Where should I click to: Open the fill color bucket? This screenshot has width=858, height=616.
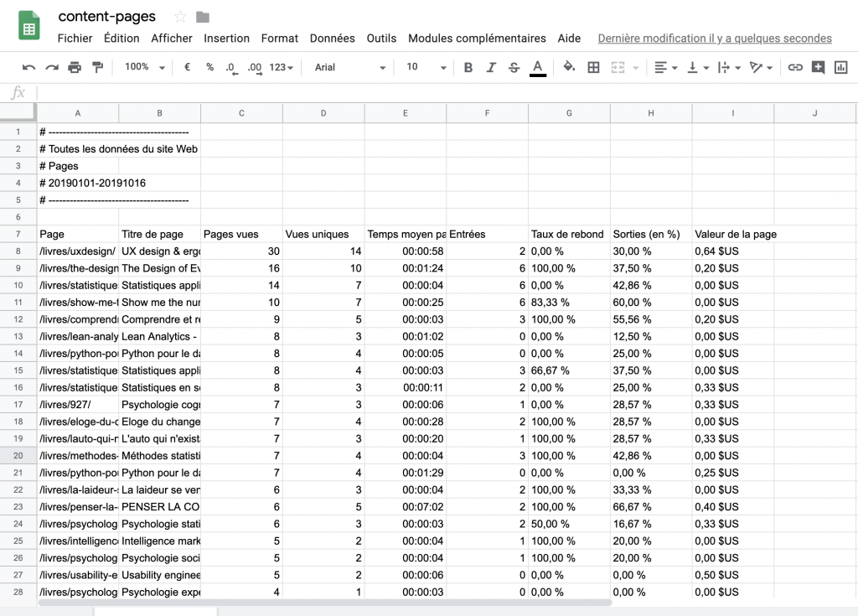click(569, 67)
